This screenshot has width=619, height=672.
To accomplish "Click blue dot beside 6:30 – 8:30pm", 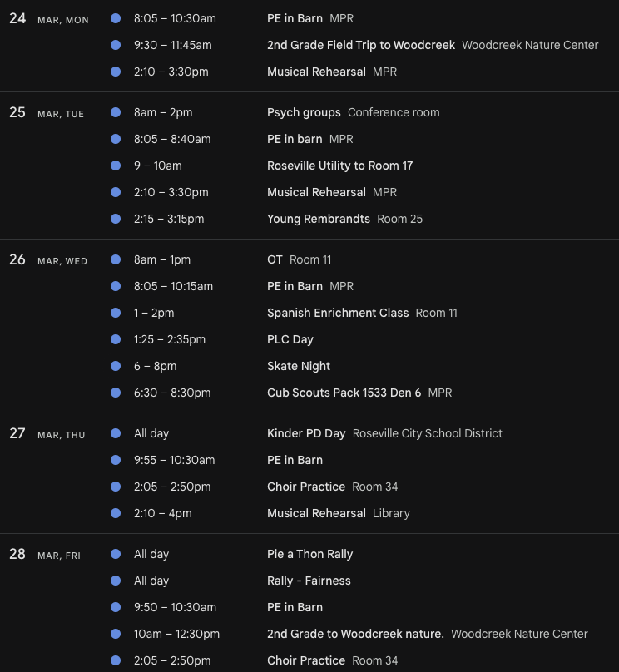I will coord(116,393).
